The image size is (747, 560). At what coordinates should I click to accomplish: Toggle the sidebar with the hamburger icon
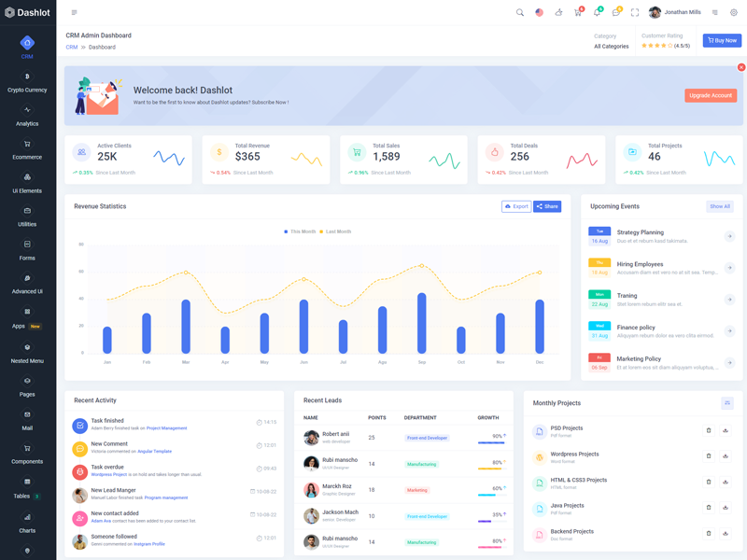[x=75, y=12]
